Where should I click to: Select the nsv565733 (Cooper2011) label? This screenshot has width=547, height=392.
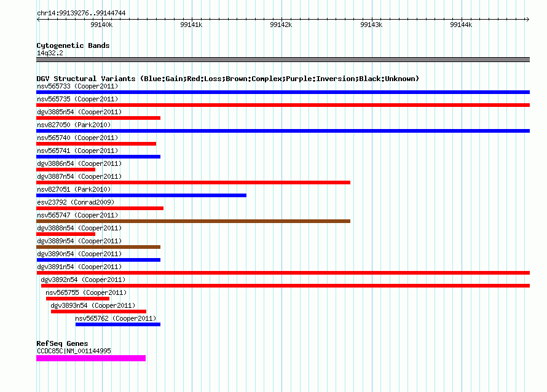click(x=77, y=86)
